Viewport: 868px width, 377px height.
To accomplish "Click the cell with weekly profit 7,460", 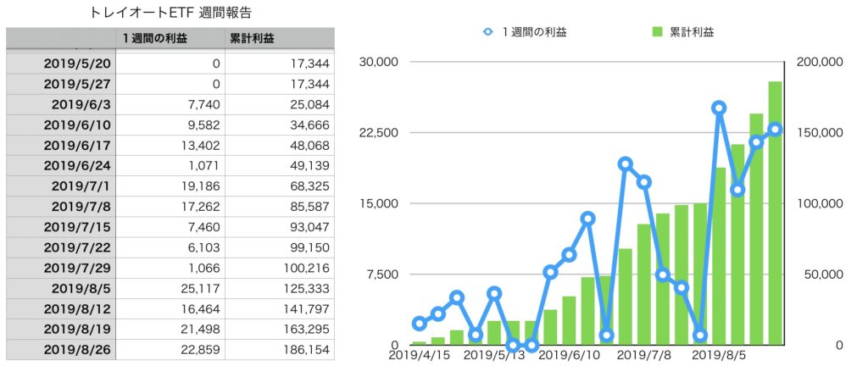I will point(170,228).
